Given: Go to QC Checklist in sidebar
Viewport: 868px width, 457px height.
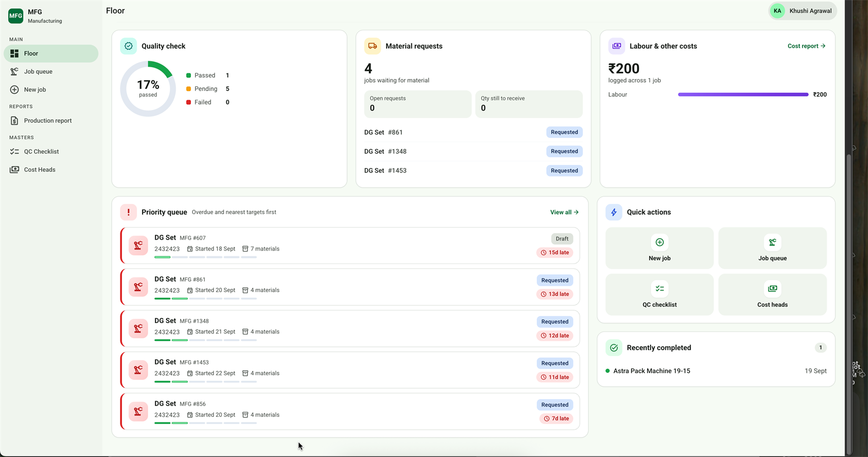Looking at the screenshot, I should tap(51, 152).
